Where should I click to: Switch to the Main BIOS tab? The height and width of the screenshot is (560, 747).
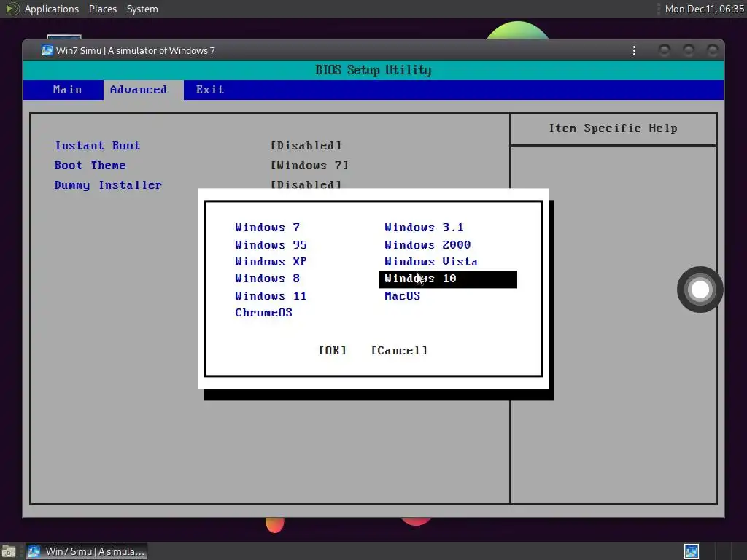[67, 90]
